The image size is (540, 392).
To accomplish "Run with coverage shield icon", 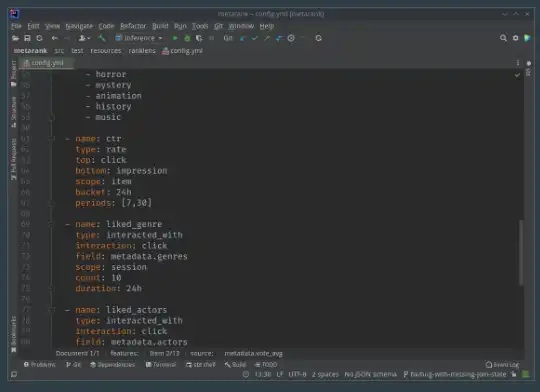I will pos(199,38).
